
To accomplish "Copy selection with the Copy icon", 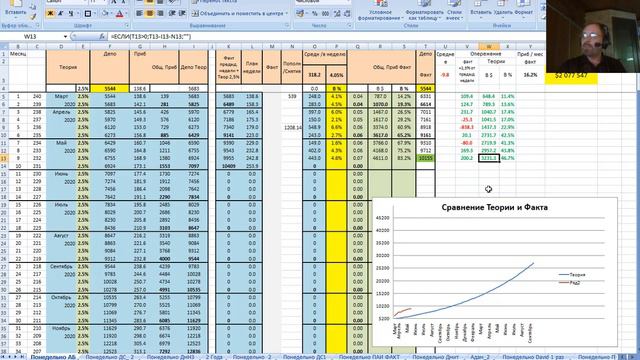I will pos(33,7).
